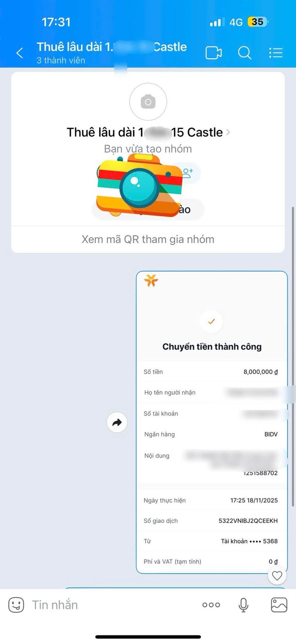Search messages with the magnifier icon
Viewport: 296px width, 644px height.
(x=245, y=53)
